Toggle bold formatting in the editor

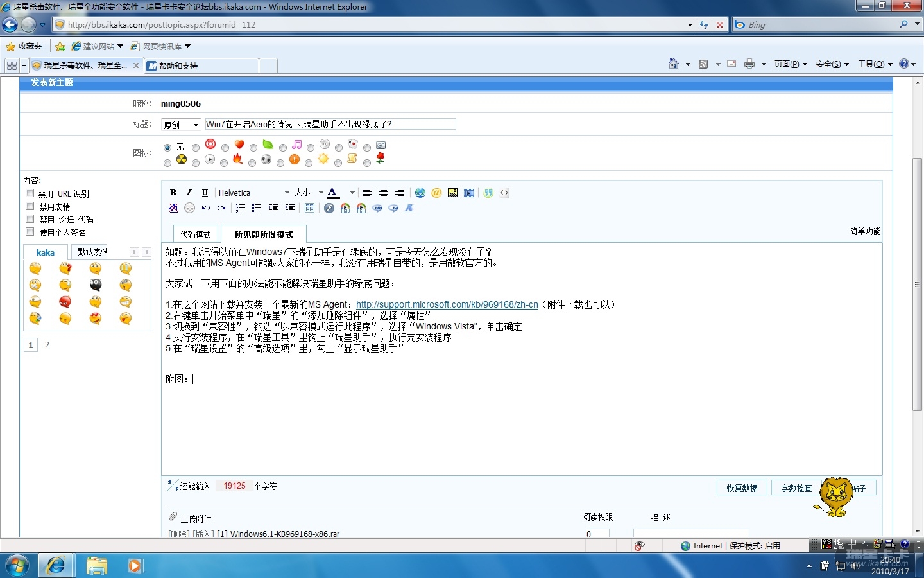pyautogui.click(x=173, y=193)
